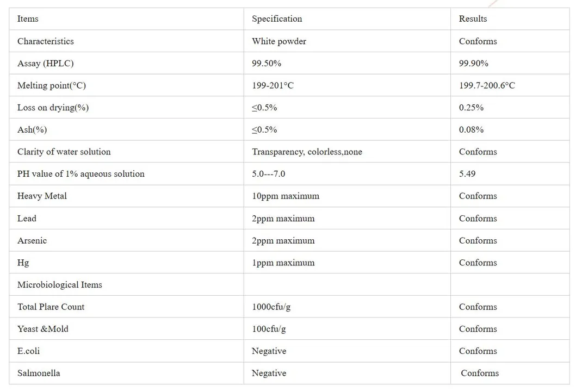Screen dimensions: 576x392
Task: Click the Arsenic row label
Action: (x=32, y=240)
